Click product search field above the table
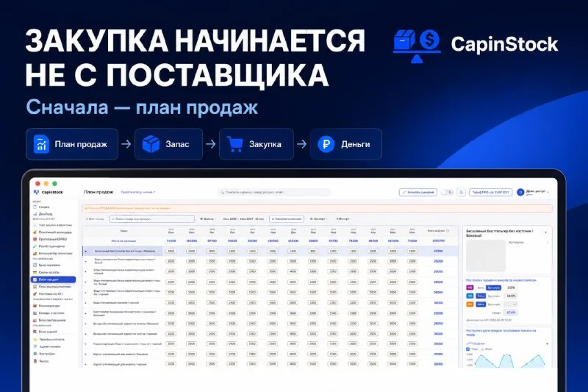The width and height of the screenshot is (588, 392). 152,218
